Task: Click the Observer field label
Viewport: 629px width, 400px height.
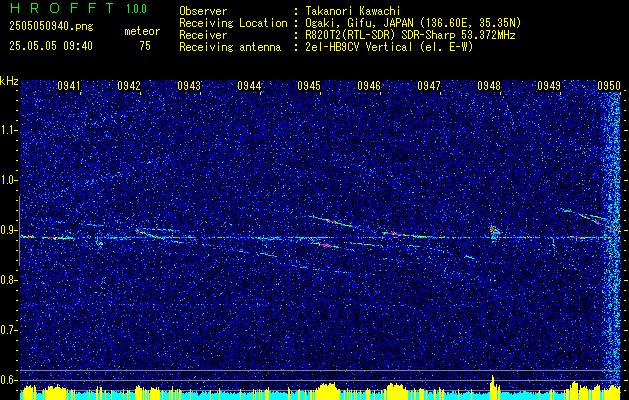Action: [x=203, y=11]
